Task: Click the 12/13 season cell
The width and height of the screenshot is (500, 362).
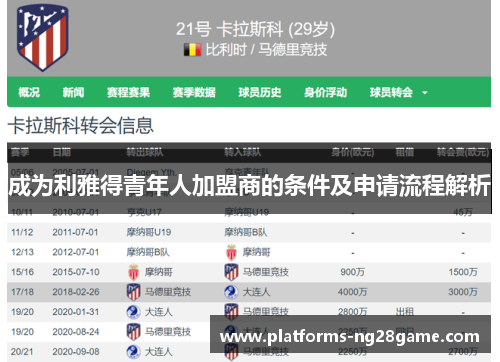Action: (x=22, y=252)
